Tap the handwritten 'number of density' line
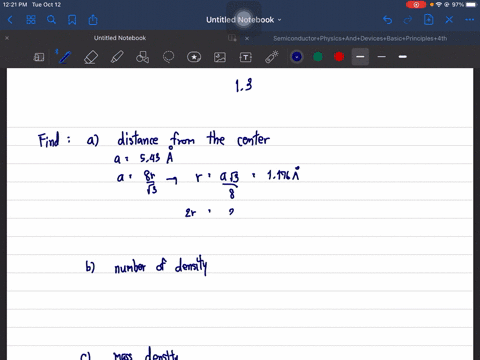Screen dimensions: 480x360 click(161, 266)
